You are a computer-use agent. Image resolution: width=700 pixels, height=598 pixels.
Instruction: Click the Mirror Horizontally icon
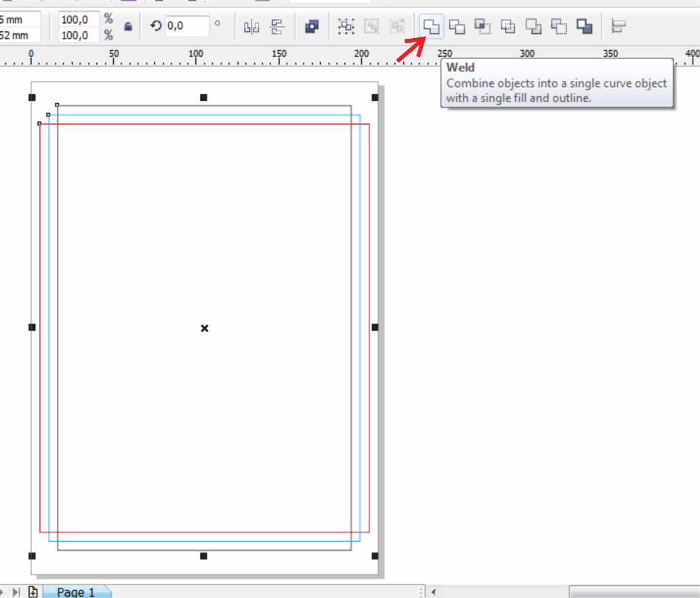click(251, 26)
